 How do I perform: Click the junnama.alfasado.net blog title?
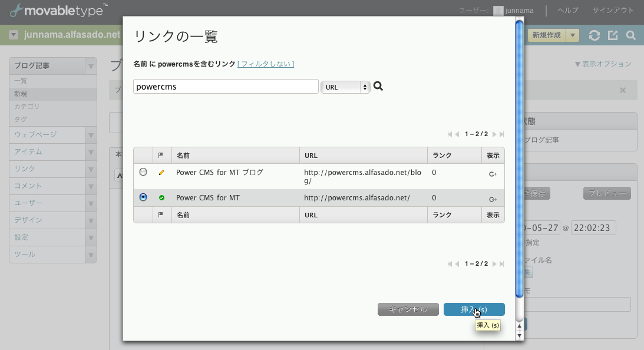pyautogui.click(x=72, y=35)
